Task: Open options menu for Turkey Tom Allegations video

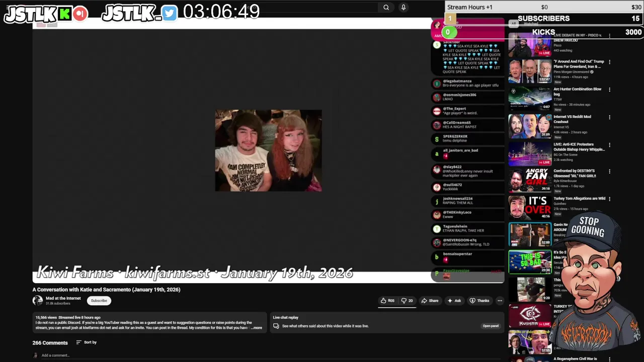Action: tap(609, 199)
